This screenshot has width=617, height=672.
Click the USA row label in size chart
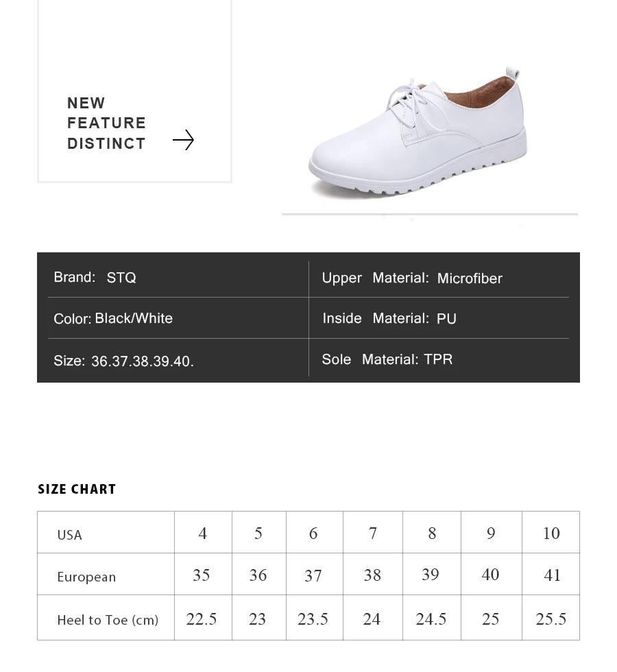click(69, 535)
